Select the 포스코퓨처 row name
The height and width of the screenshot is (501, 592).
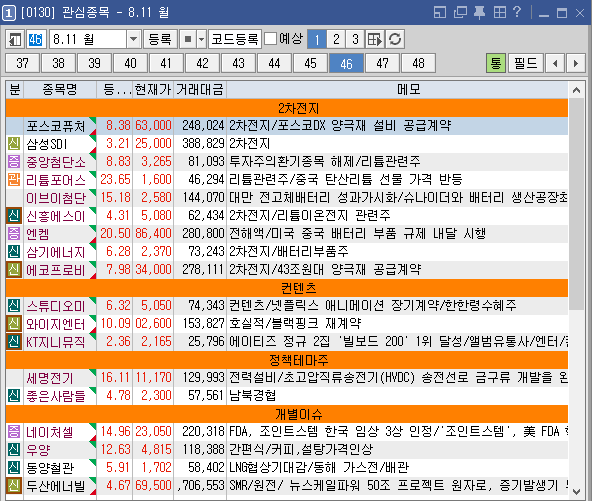point(56,126)
